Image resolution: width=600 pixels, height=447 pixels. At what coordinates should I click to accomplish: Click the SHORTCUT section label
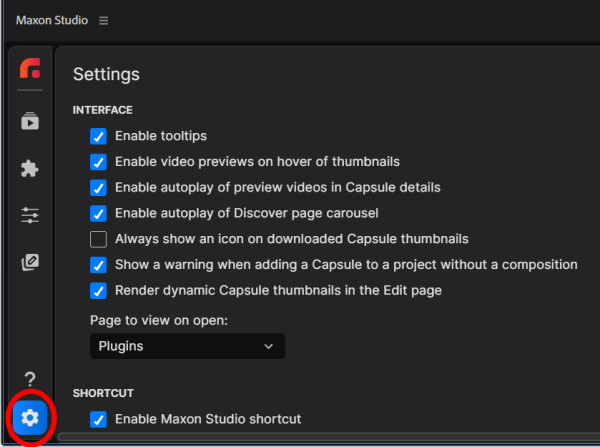coord(103,393)
